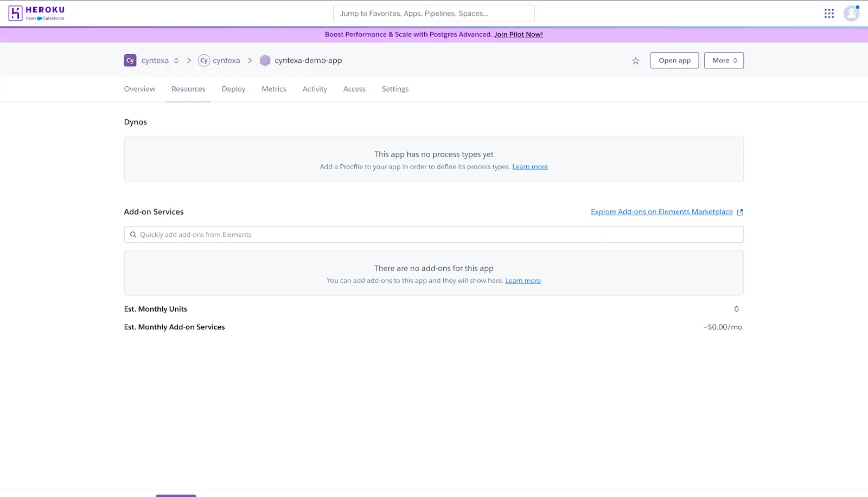Screen dimensions: 868x497
Task: Click the cyntexa team avatar badge
Action: (x=130, y=60)
